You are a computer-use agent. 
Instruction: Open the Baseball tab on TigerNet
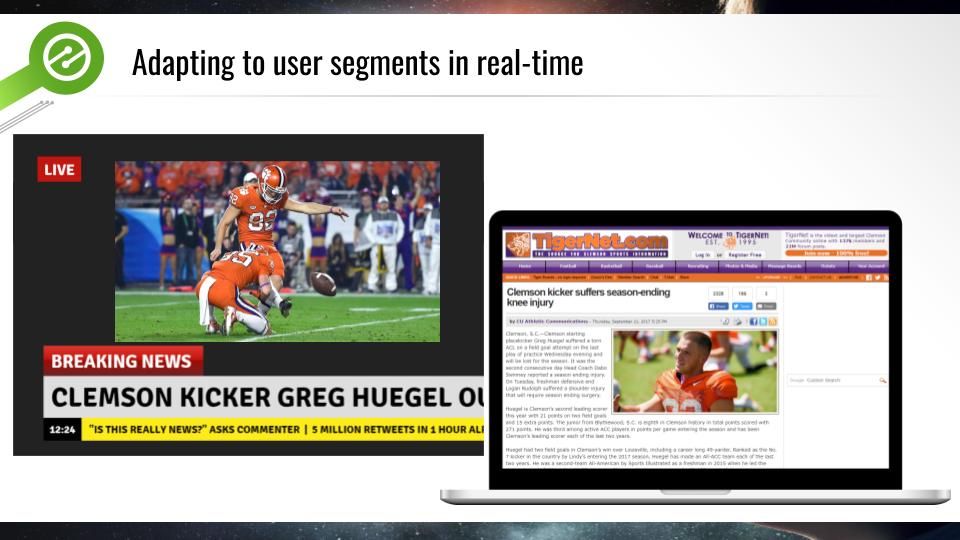coord(654,266)
